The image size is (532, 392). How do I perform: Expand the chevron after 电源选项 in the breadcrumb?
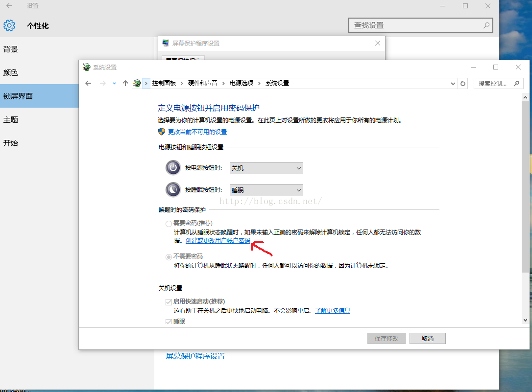tap(259, 83)
